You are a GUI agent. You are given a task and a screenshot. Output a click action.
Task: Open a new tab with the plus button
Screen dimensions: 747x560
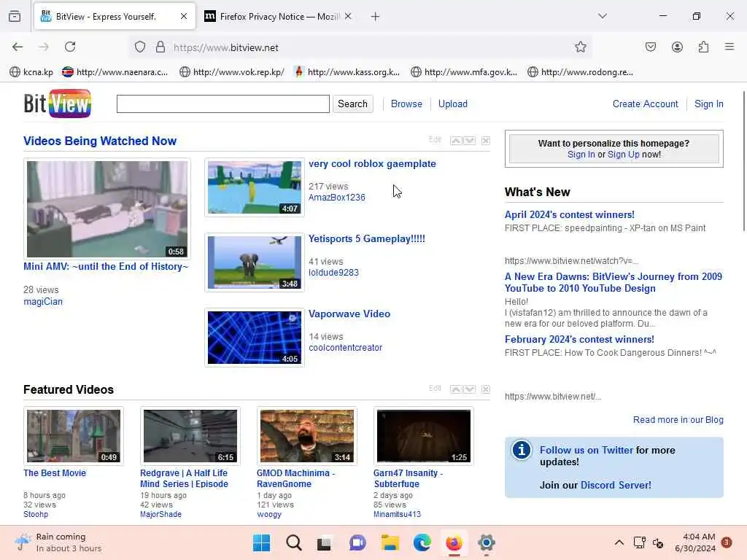376,17
